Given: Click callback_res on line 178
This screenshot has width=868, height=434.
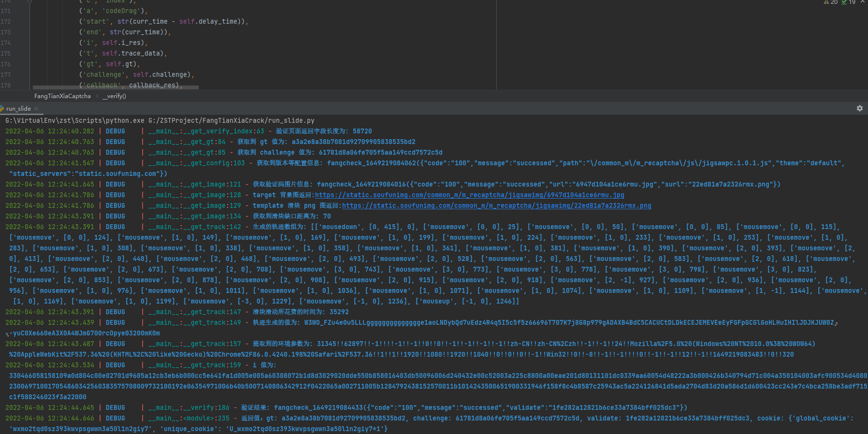Looking at the screenshot, I should (x=152, y=85).
